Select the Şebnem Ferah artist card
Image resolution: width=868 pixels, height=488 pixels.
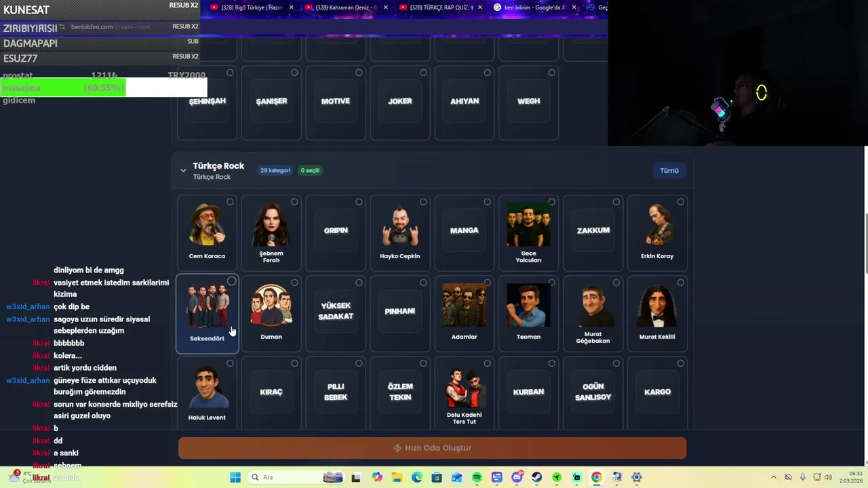(271, 232)
